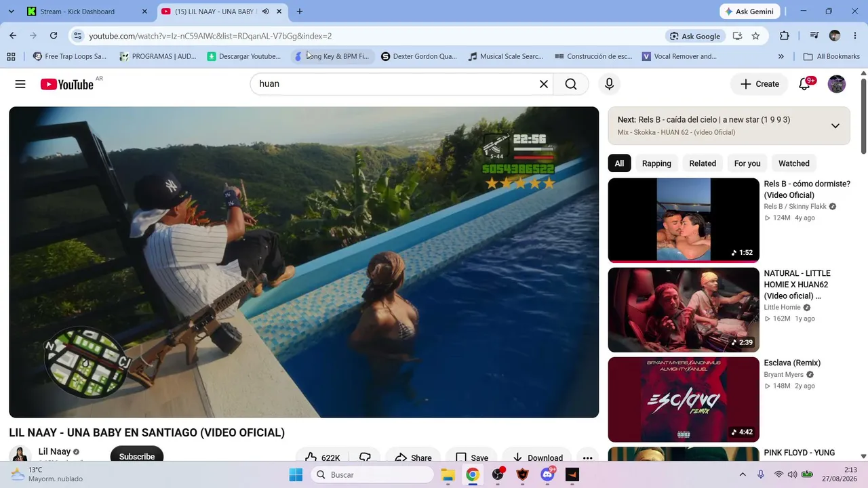Open the Vocal Remover bookmark
868x488 pixels.
coord(679,56)
